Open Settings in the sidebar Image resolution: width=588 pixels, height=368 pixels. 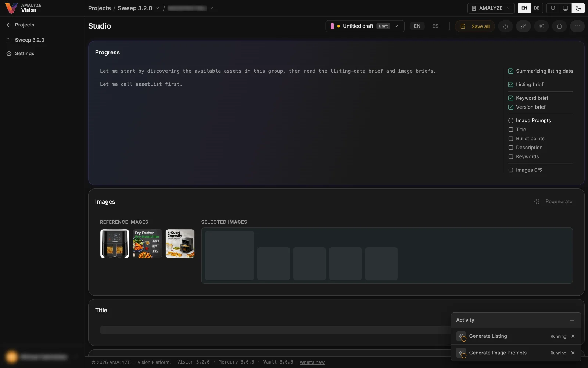tap(21, 53)
